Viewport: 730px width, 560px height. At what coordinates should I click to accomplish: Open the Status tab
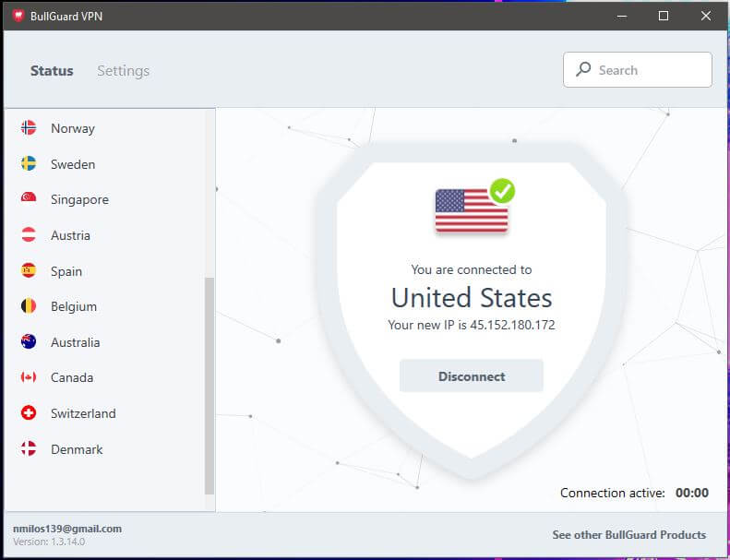52,71
